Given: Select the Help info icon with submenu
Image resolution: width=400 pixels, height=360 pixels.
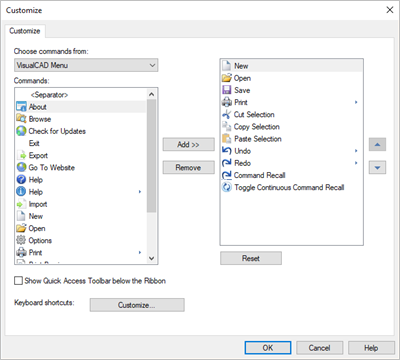Looking at the screenshot, I should coord(21,192).
